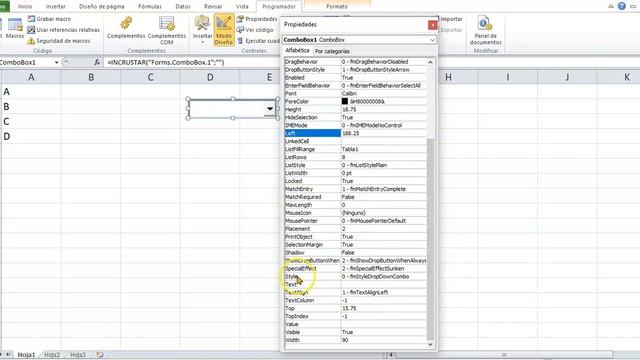Screen dimensions: 640x360
Task: Switch to Por categorías tab
Action: [x=332, y=51]
